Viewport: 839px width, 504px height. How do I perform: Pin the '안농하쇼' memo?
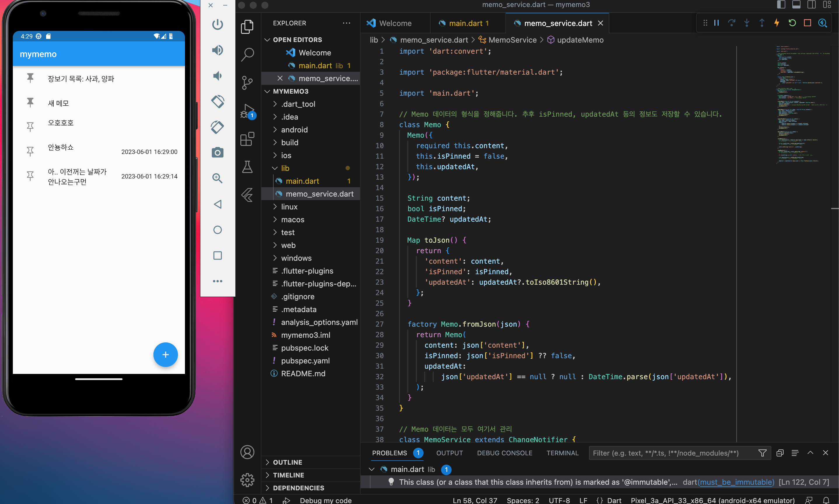[30, 151]
